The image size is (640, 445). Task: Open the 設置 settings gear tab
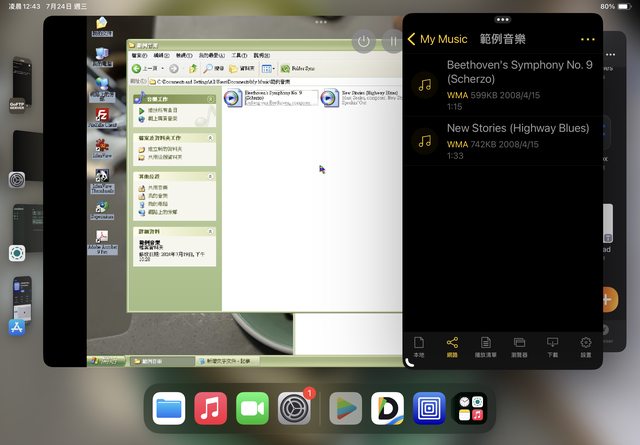(586, 346)
